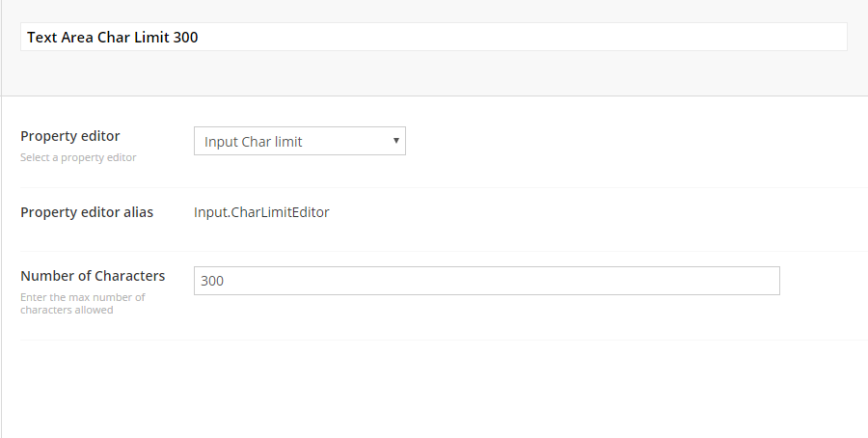
Task: Click the Input.CharLimitEditor alias text
Action: click(x=261, y=212)
